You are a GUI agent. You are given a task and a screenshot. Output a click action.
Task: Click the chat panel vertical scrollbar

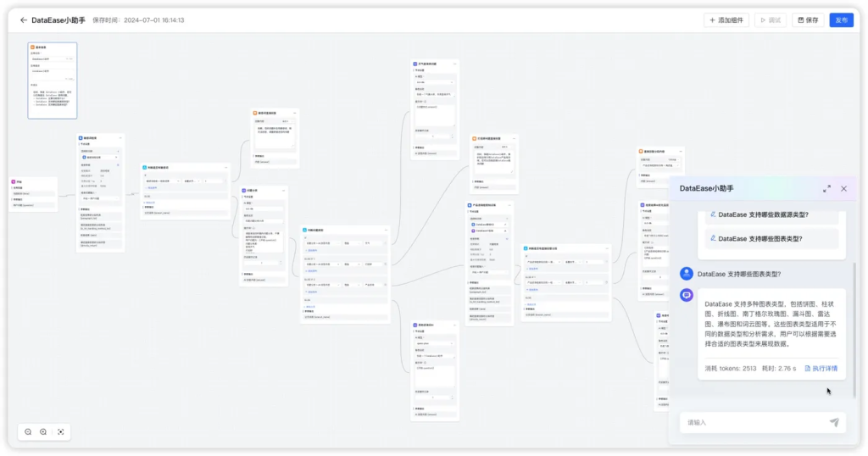point(854,331)
